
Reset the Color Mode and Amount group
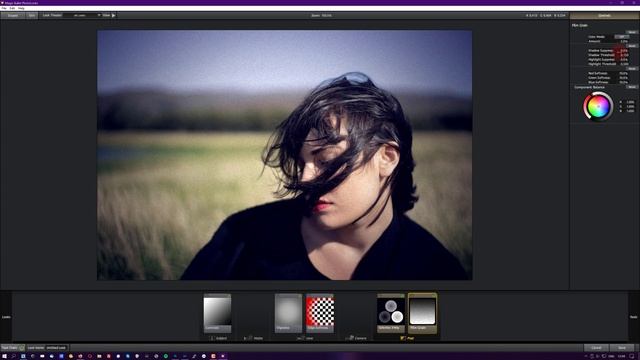coord(632,32)
